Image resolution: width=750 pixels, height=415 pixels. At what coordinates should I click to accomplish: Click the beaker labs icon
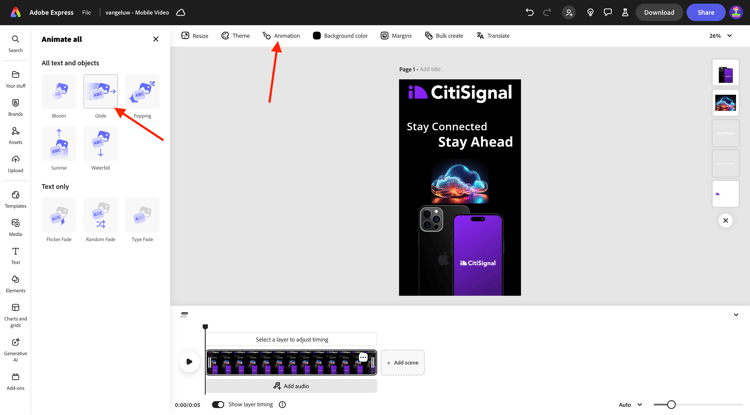(x=625, y=12)
